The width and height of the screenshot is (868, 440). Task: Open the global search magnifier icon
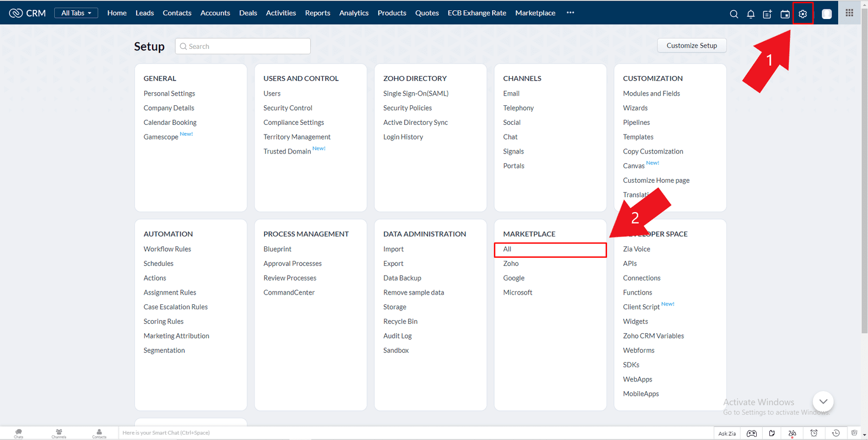tap(734, 14)
